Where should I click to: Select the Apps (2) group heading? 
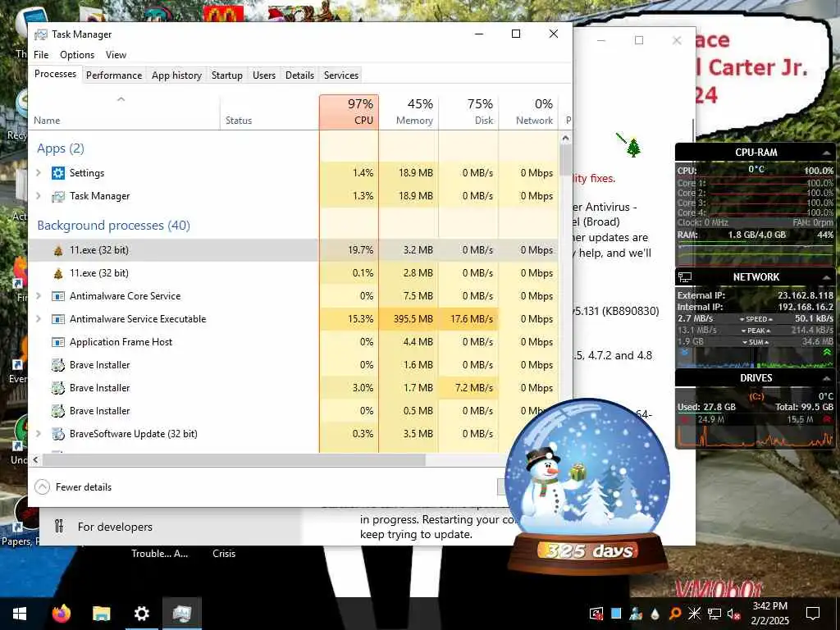pyautogui.click(x=61, y=148)
